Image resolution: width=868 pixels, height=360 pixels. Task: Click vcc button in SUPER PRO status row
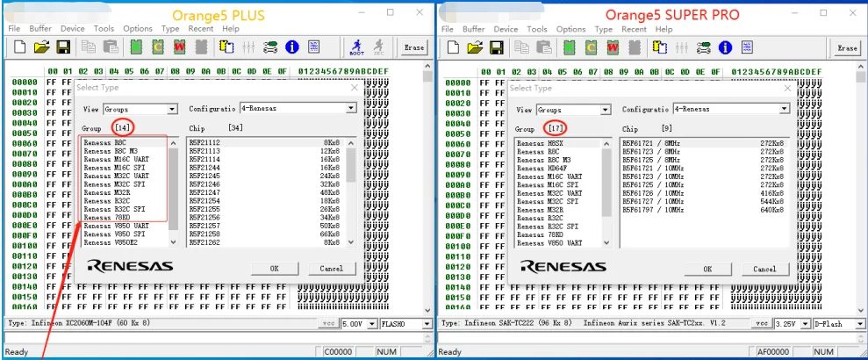[761, 324]
